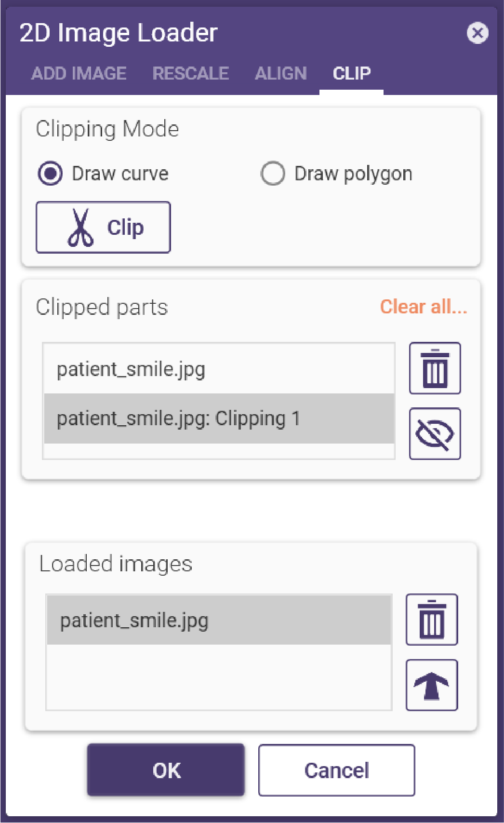Select the Draw curve radio button

point(50,174)
